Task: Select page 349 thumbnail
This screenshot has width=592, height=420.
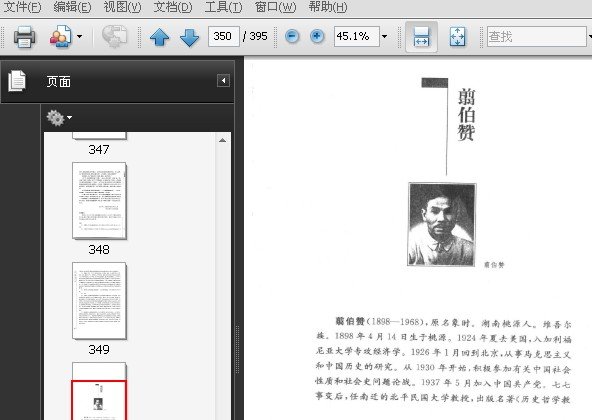Action: tap(99, 301)
